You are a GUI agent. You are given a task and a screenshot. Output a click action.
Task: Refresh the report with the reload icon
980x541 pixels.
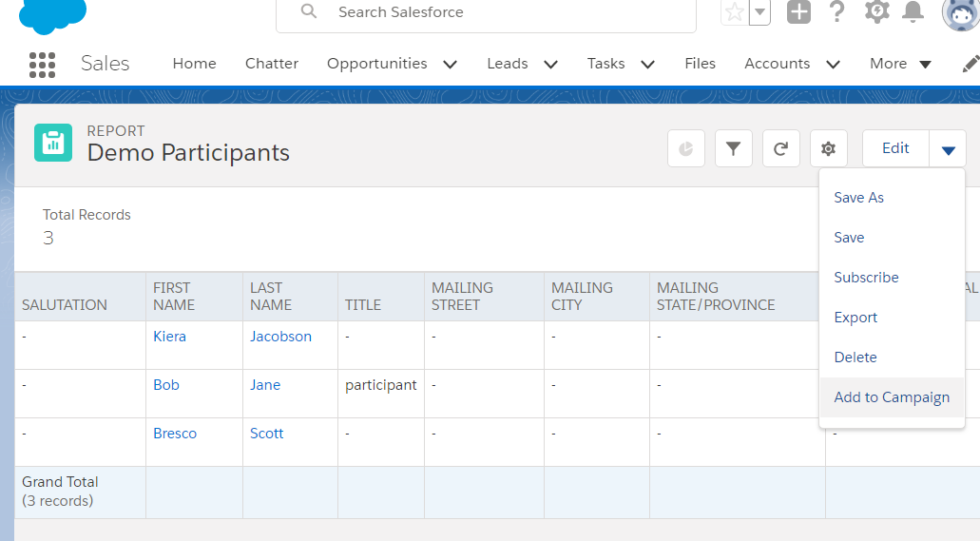pyautogui.click(x=780, y=148)
